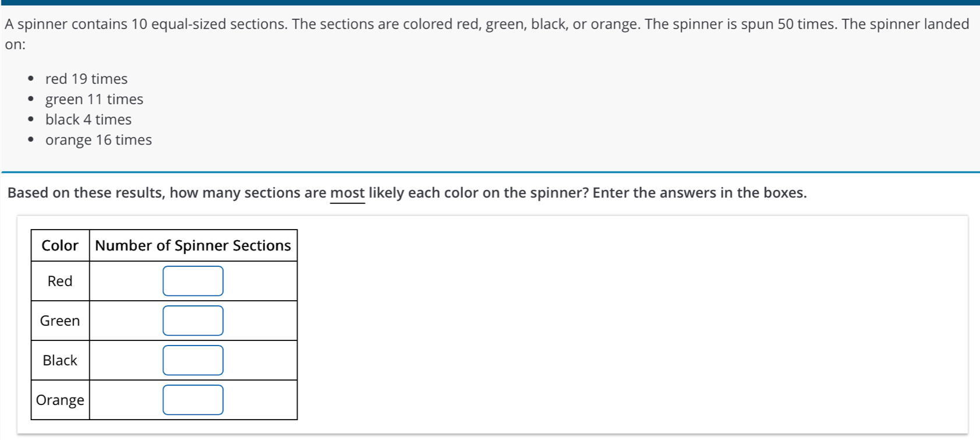Click the underlined word 'most'
The width and height of the screenshot is (980, 440).
pyautogui.click(x=347, y=193)
